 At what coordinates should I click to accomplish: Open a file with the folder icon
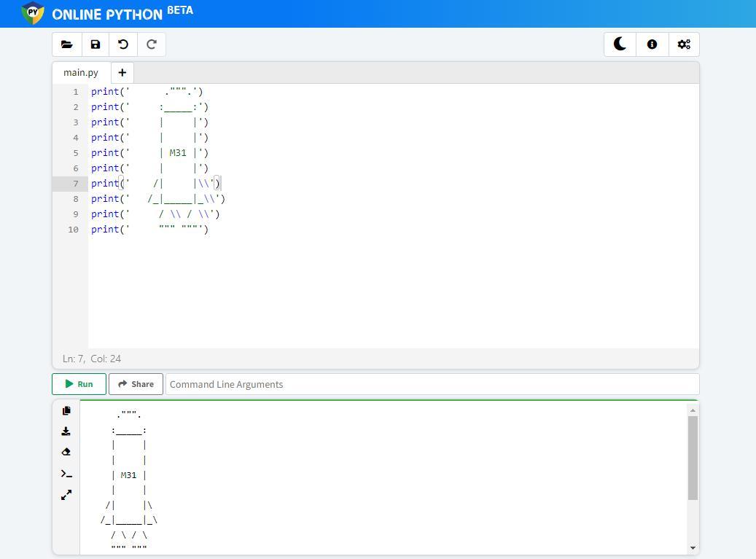[66, 44]
